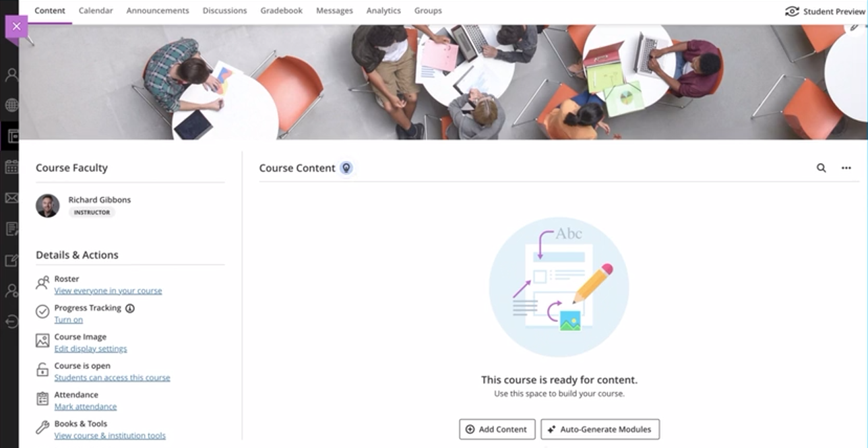Click the Roster people icon

(x=42, y=283)
